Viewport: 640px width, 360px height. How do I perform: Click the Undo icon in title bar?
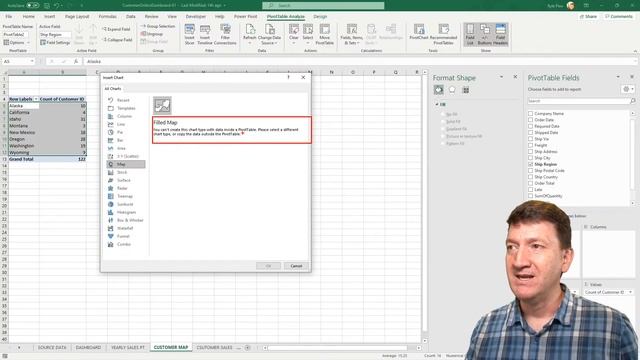[57, 5]
